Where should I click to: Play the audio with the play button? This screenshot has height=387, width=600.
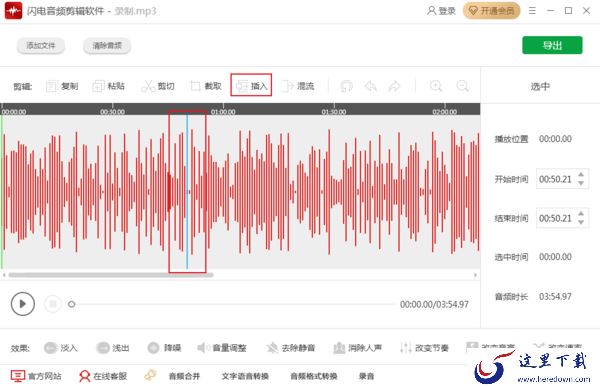[x=23, y=304]
